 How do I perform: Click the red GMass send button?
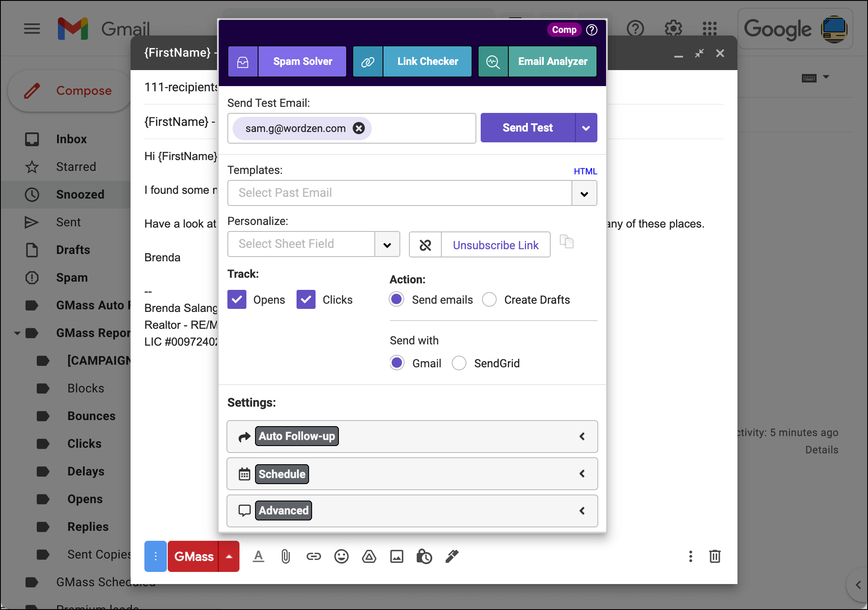[x=193, y=556]
